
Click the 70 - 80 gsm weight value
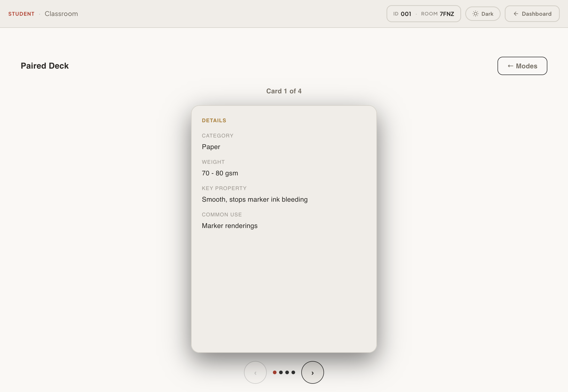pos(220,173)
